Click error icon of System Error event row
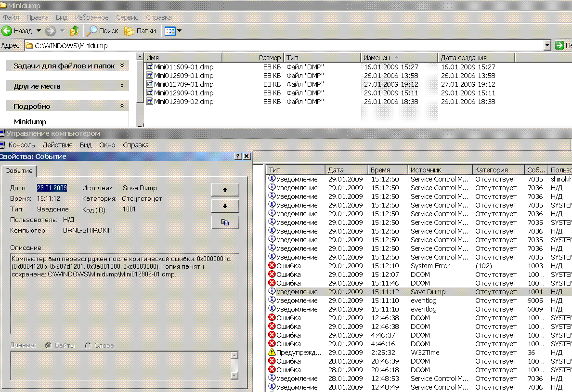The image size is (572, 392). tap(272, 266)
